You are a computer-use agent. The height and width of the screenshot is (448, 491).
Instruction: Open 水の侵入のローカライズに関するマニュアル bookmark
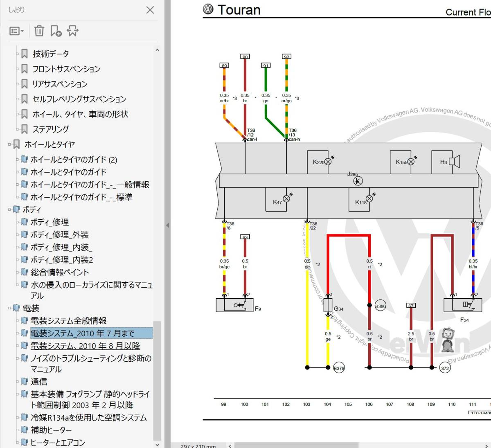[92, 290]
